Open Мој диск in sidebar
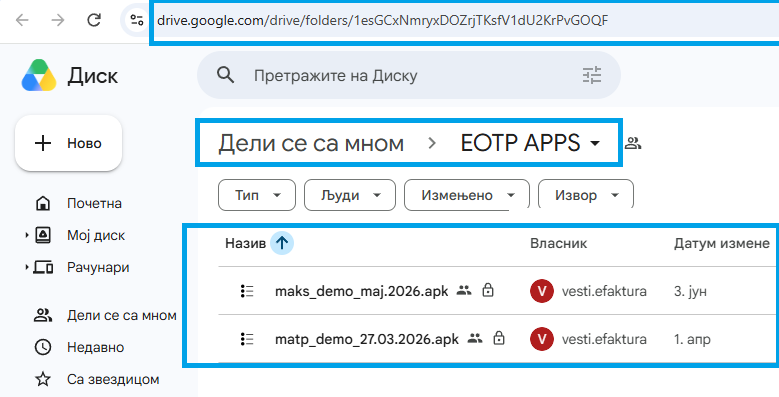 [x=96, y=235]
